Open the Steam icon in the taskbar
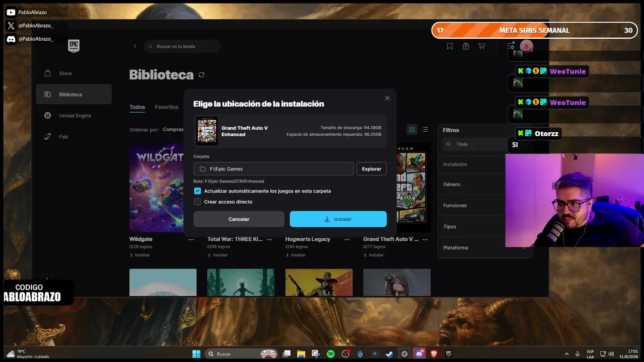 (389, 354)
